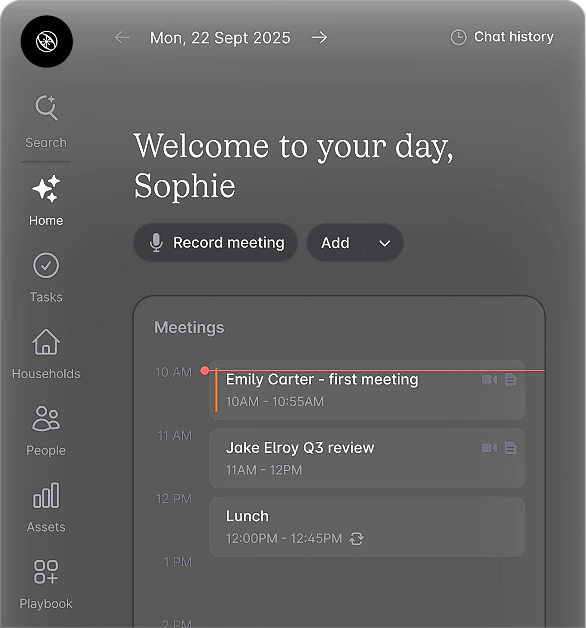
Task: Click video icon on Jake Elroy meeting
Action: pos(489,448)
